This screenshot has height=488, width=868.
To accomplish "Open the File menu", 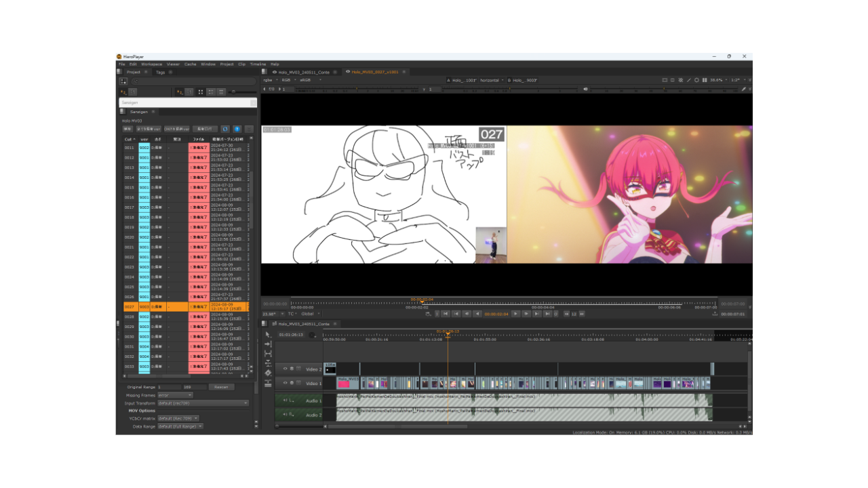I will click(x=122, y=64).
